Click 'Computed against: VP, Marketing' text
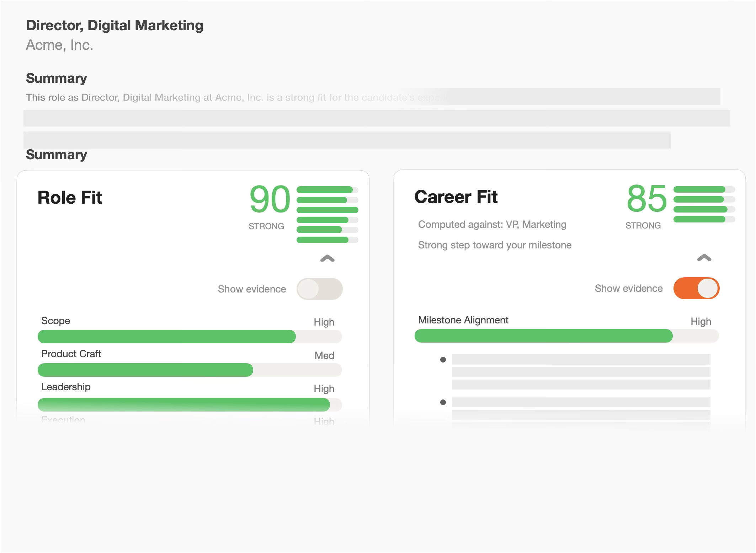This screenshot has width=756, height=553. click(492, 225)
